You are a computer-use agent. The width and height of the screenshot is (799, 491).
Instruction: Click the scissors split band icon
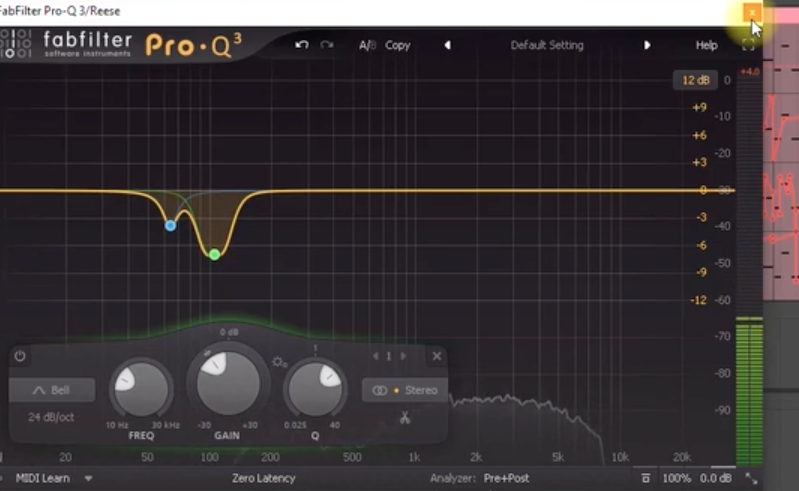tap(404, 418)
